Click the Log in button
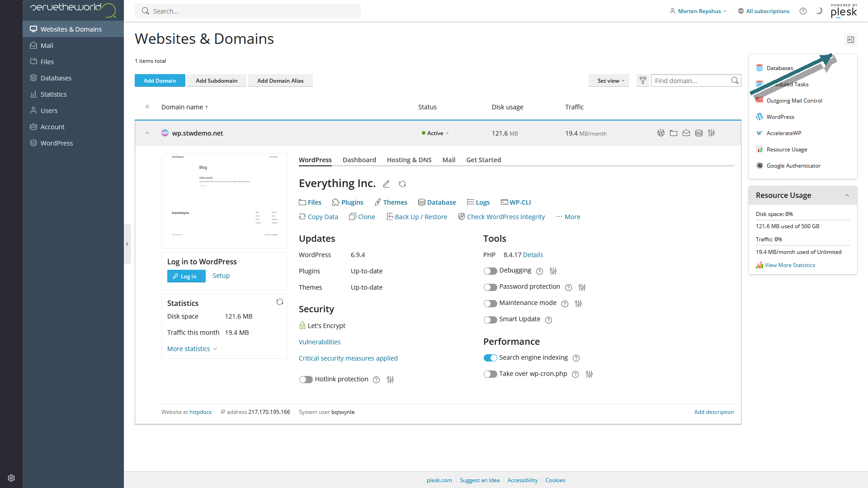The width and height of the screenshot is (868, 488). 186,276
